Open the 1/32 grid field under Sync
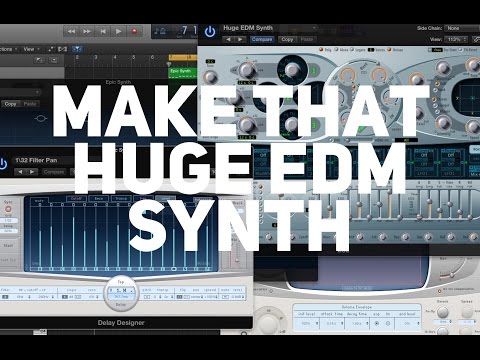This screenshot has width=480, height=360. tap(8, 221)
